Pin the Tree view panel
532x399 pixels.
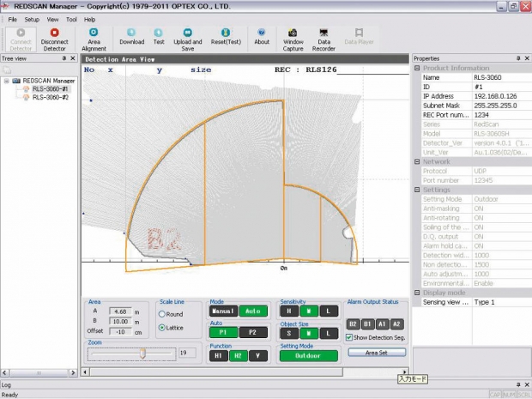click(x=64, y=58)
